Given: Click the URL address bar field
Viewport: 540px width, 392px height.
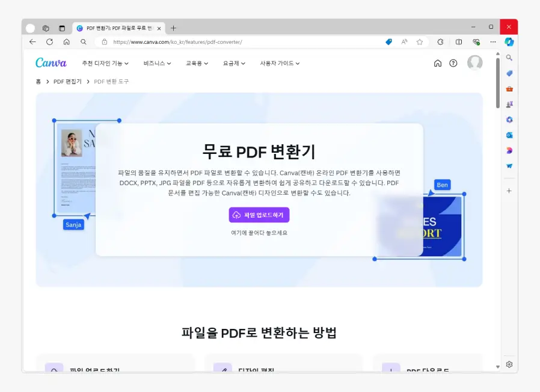Looking at the screenshot, I should click(x=241, y=42).
